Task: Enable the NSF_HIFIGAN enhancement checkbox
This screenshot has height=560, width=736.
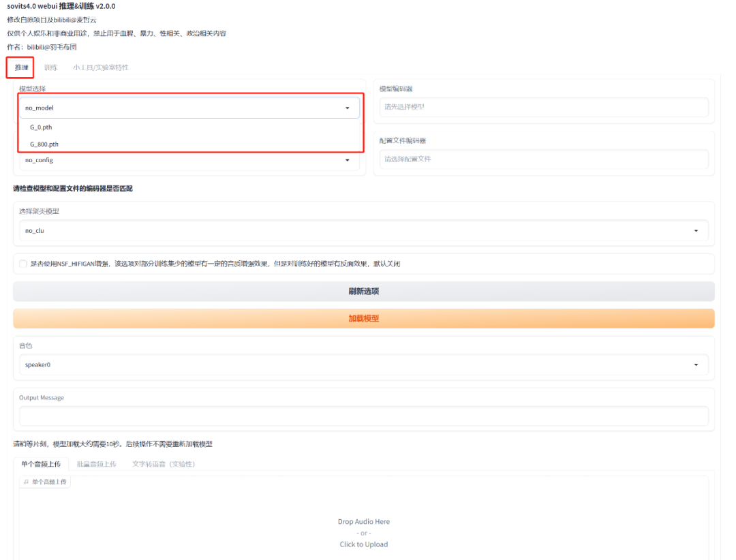Action: click(23, 264)
